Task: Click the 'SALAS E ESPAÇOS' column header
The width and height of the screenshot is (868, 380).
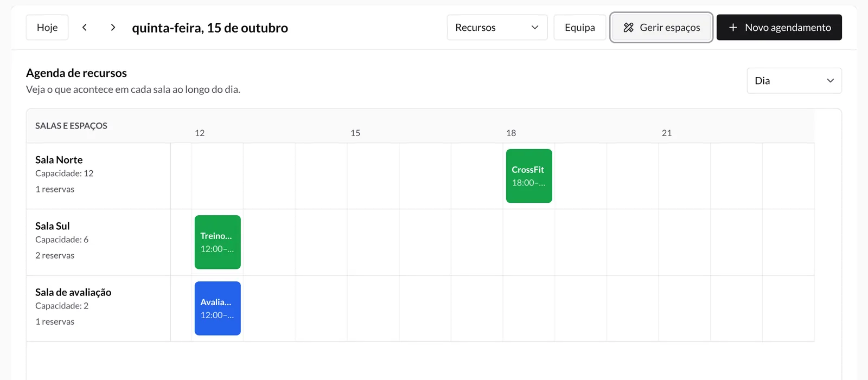Action: [x=71, y=126]
